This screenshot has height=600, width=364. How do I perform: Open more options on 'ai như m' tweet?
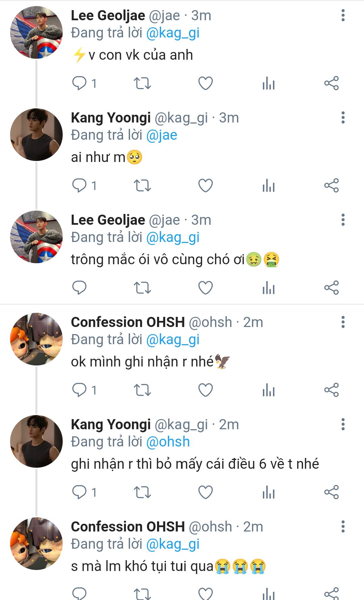coord(343,118)
